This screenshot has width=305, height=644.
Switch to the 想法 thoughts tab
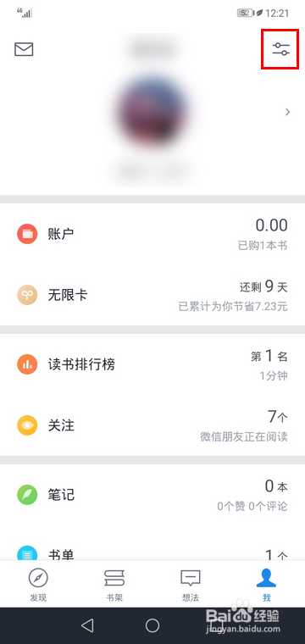click(x=191, y=585)
